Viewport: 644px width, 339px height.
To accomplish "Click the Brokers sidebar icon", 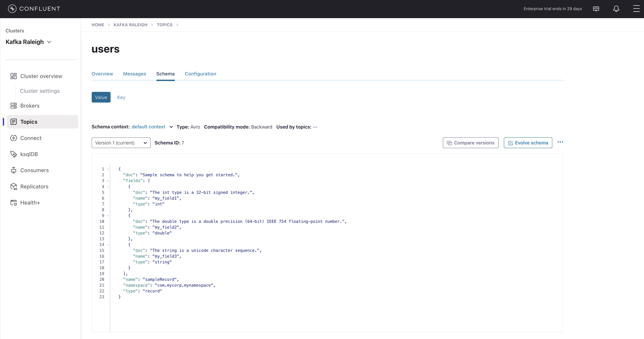I will click(13, 106).
